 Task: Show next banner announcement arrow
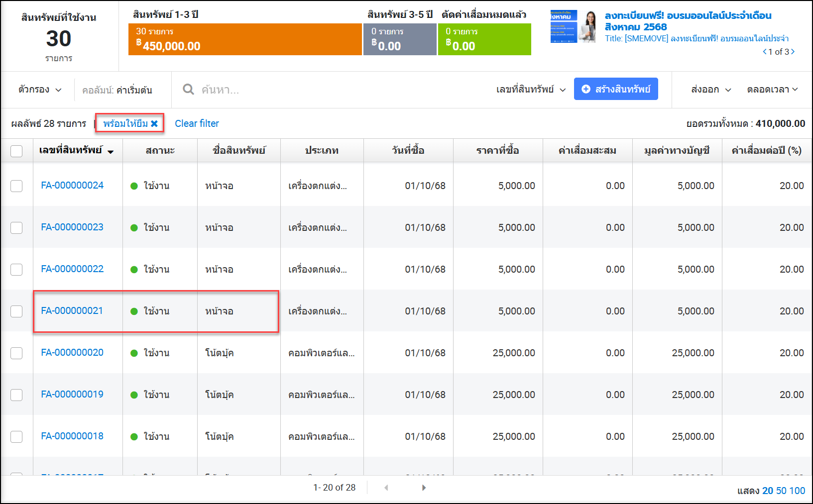(793, 52)
